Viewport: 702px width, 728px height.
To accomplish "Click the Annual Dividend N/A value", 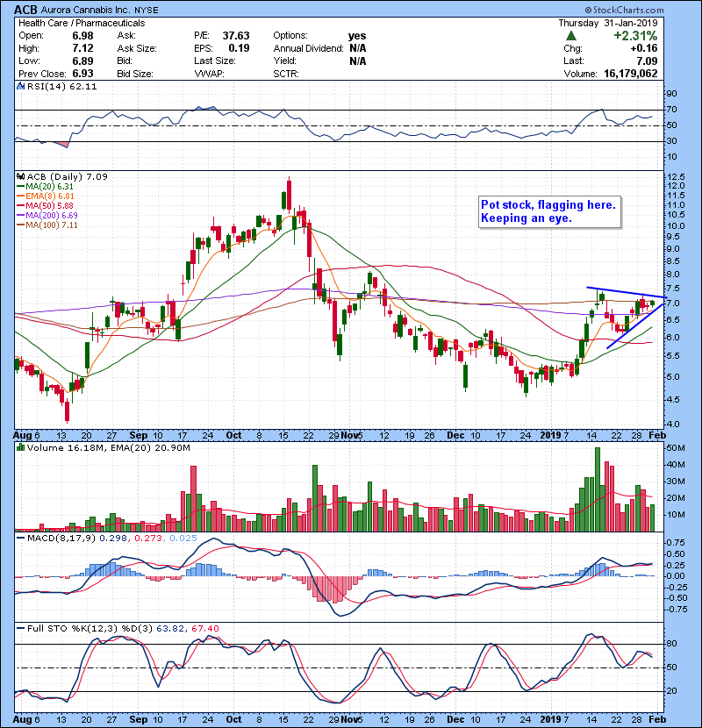I will point(357,48).
